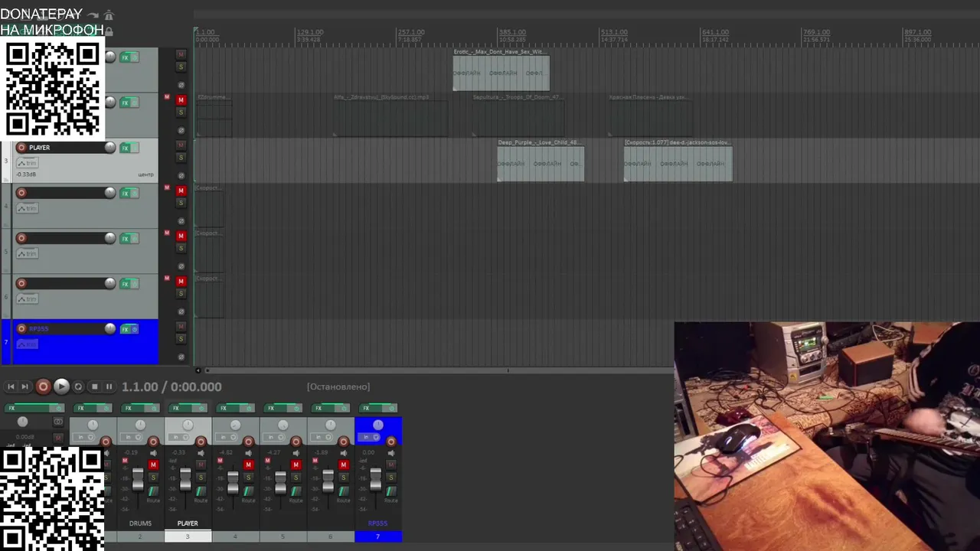Arm RP355 mixer strip for recording
The width and height of the screenshot is (980, 551).
click(x=391, y=442)
